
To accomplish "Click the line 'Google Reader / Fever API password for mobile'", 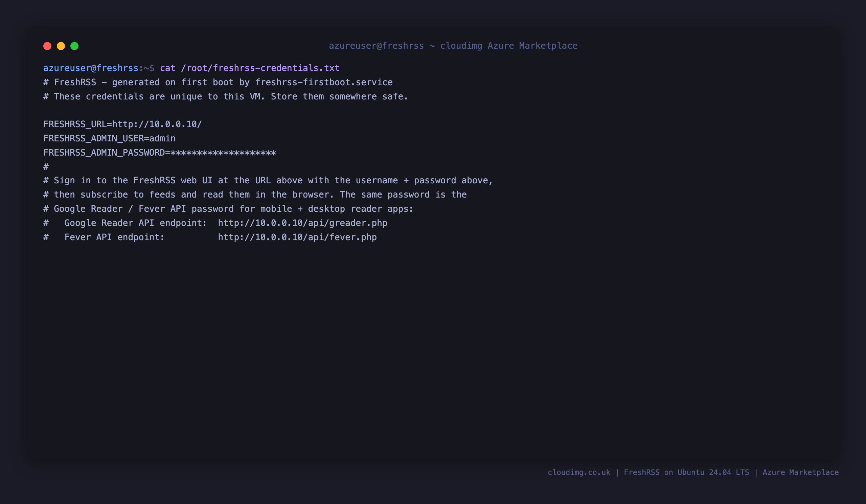I will 228,209.
